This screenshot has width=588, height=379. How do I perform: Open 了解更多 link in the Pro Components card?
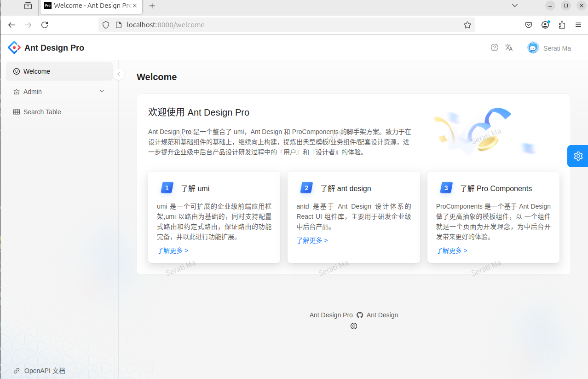(x=452, y=251)
